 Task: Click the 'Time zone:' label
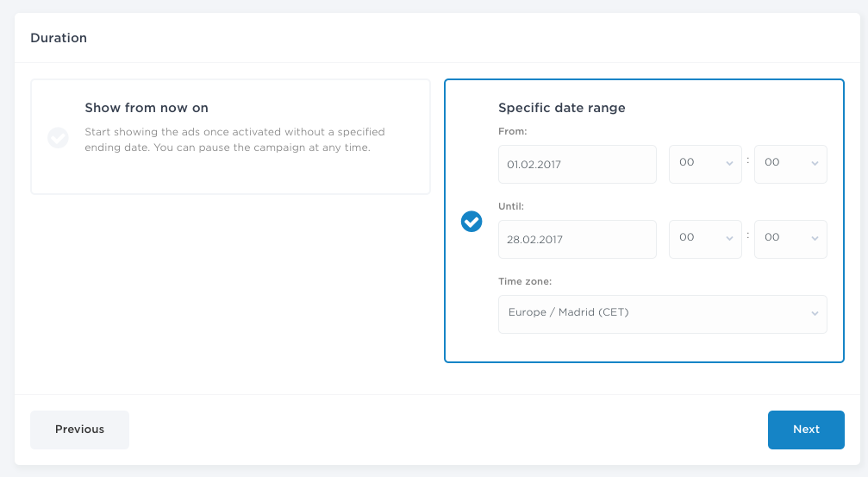(525, 281)
